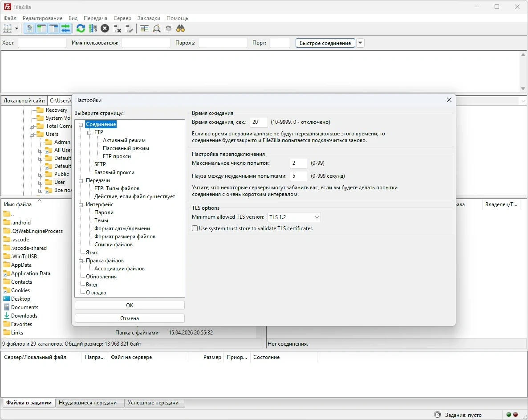Click the OK button in settings
528x420 pixels.
tap(130, 306)
